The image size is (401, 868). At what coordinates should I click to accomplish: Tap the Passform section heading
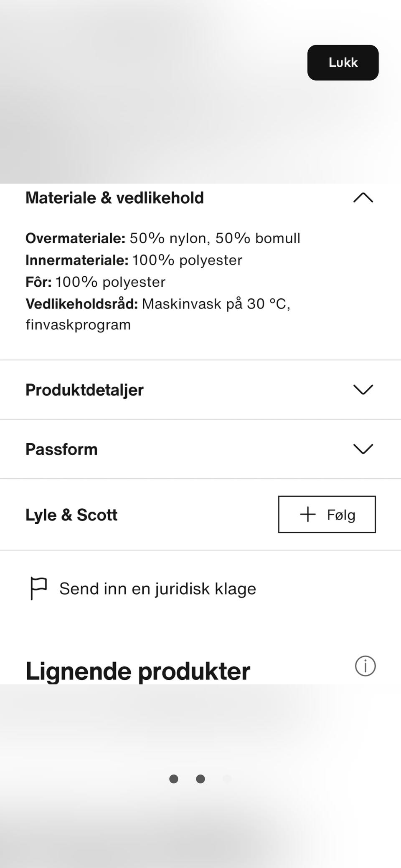pos(61,449)
